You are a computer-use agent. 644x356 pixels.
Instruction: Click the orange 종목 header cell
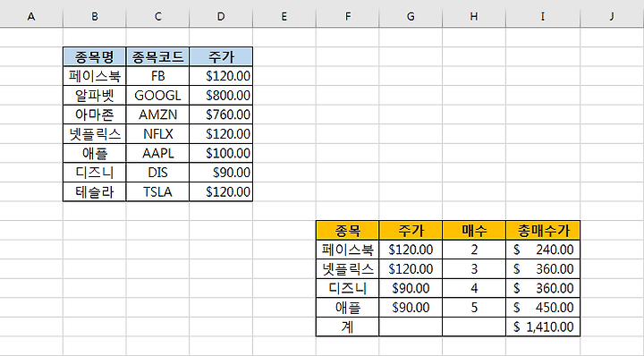pos(347,231)
